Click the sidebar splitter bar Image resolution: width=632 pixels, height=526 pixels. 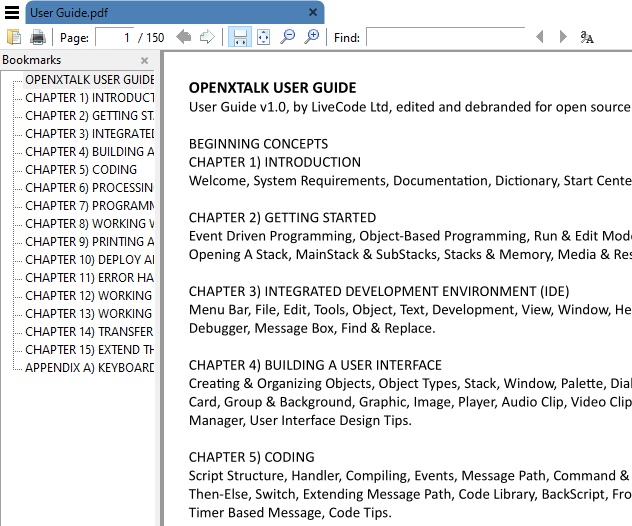(162, 288)
